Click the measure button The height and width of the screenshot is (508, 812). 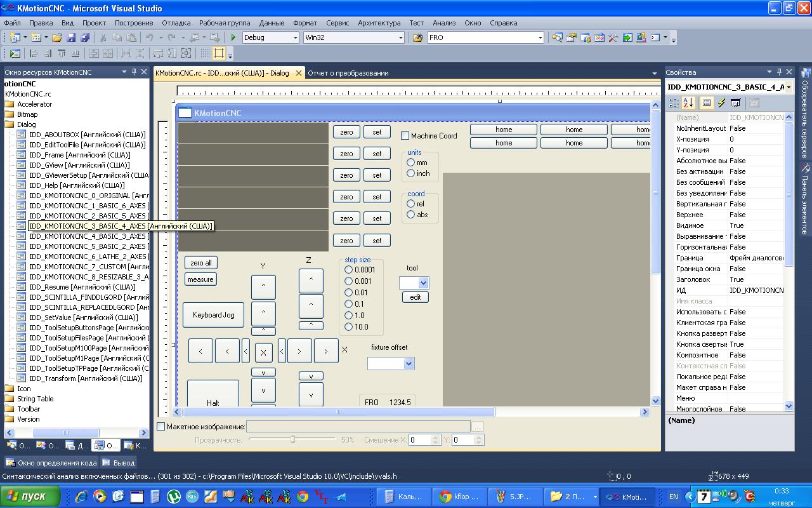201,279
